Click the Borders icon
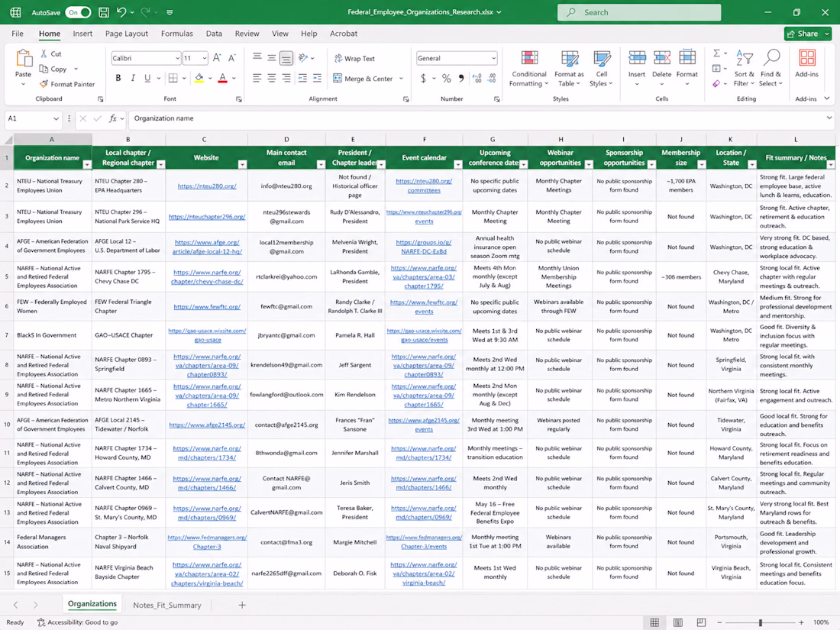 tap(173, 78)
